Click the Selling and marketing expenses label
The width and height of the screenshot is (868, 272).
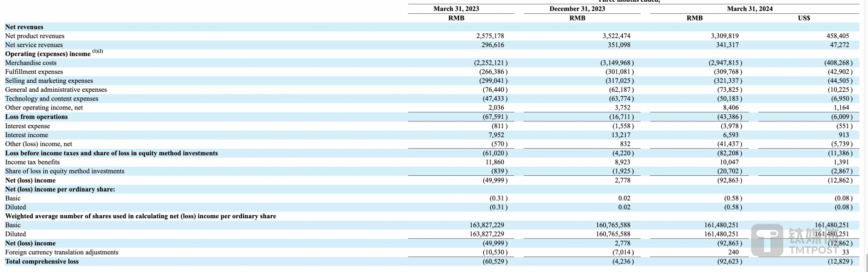(x=49, y=81)
